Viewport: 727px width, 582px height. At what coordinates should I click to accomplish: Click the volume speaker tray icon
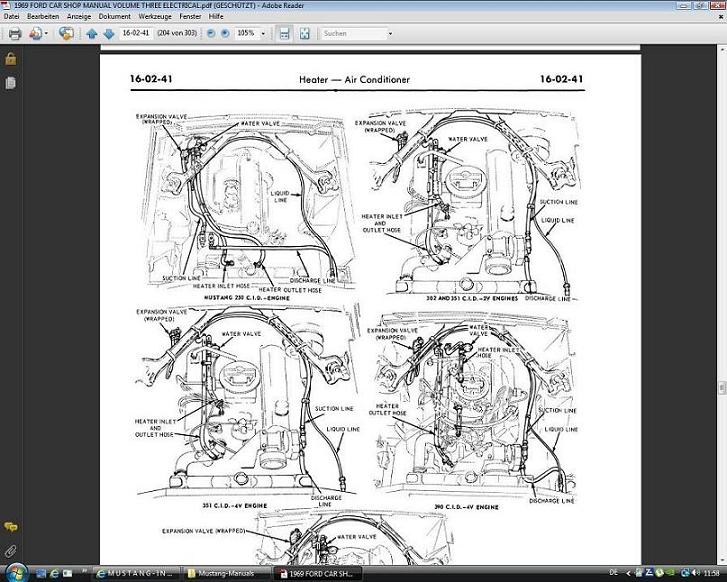695,573
